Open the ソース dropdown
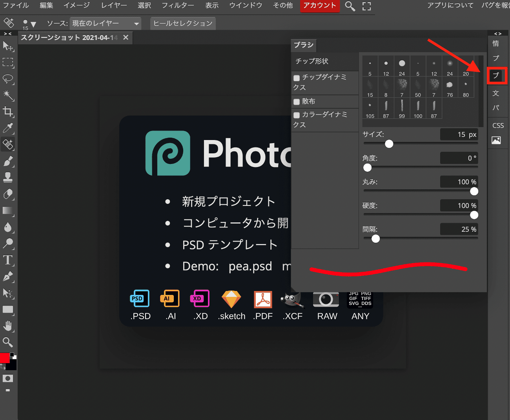 point(105,24)
